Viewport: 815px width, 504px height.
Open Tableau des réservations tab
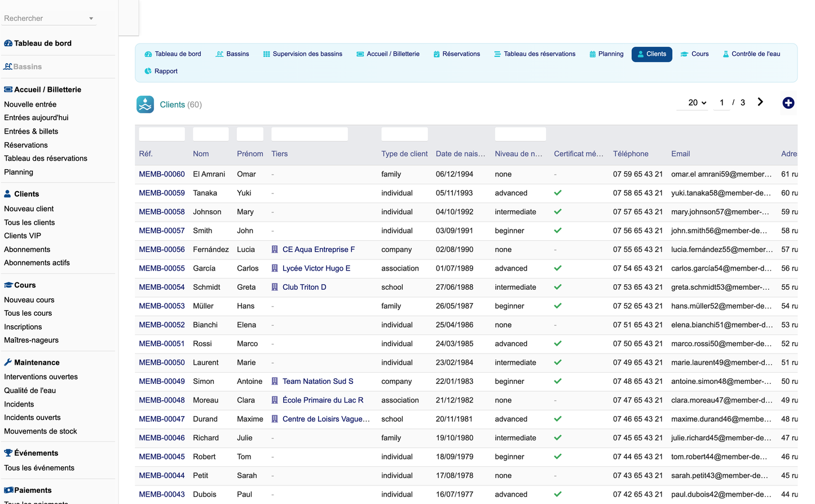tap(535, 54)
